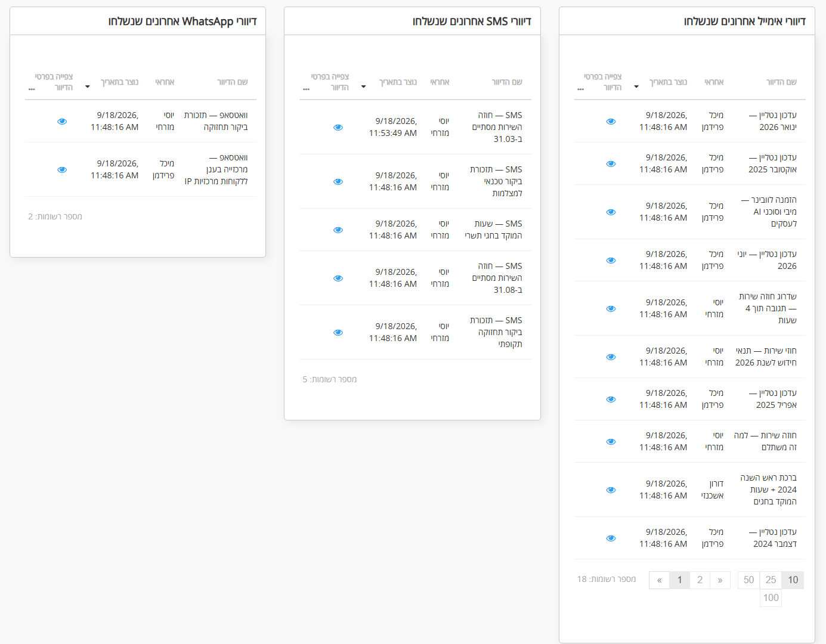View details of the webinar invitation (הזמנה לוובינר) mailing
The width and height of the screenshot is (826, 644).
611,212
